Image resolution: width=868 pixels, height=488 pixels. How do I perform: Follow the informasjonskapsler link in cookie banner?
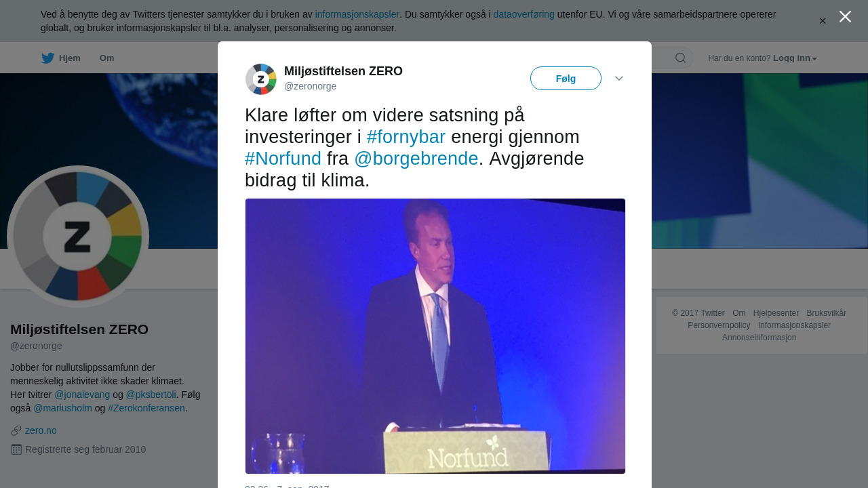pos(357,14)
